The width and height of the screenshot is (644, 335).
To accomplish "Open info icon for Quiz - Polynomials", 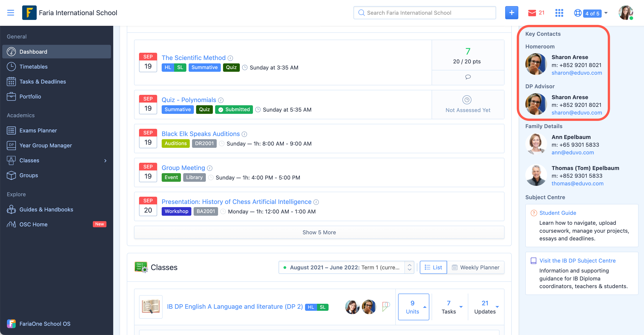I will (x=221, y=100).
